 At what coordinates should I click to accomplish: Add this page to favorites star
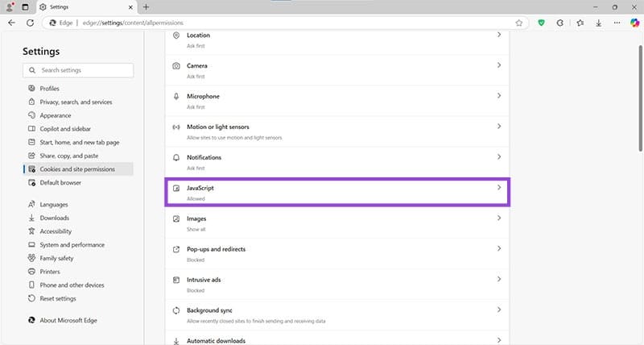pyautogui.click(x=519, y=23)
